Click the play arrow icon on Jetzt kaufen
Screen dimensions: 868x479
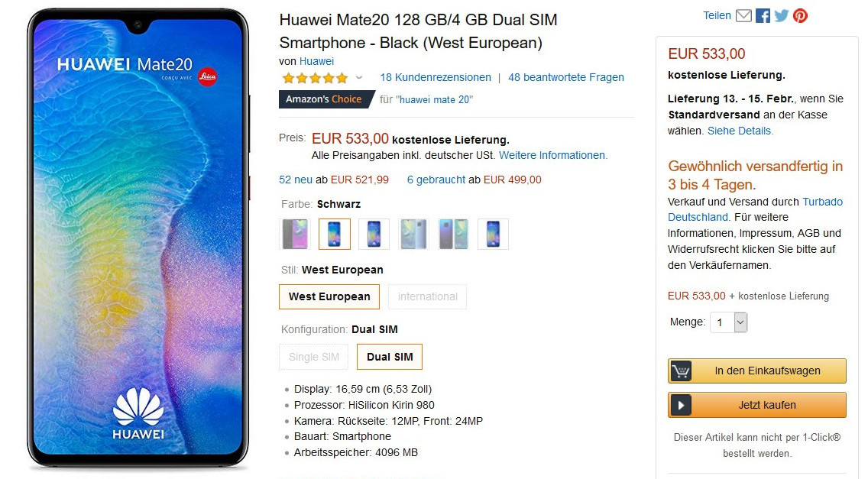pyautogui.click(x=681, y=405)
